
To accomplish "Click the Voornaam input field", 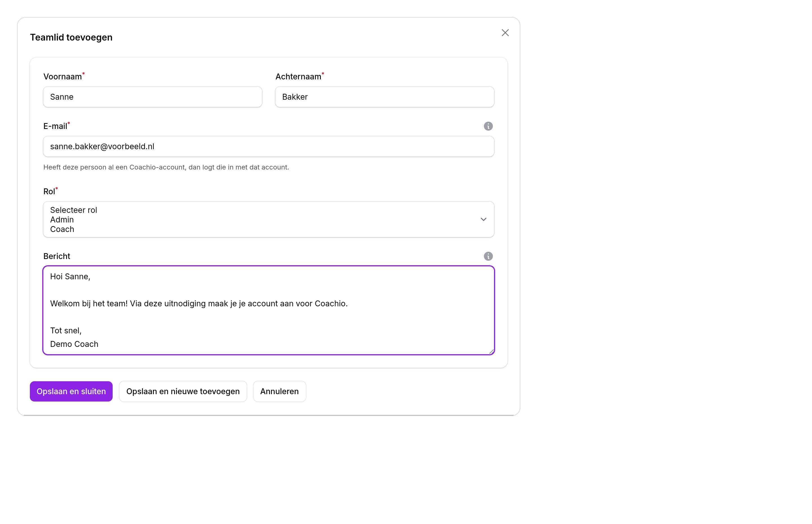I will [x=152, y=97].
